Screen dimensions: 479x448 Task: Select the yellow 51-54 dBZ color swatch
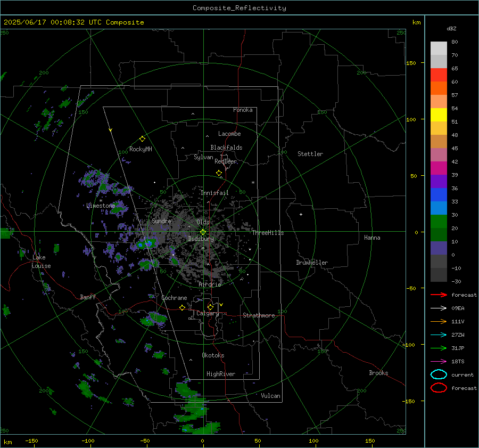pos(439,115)
